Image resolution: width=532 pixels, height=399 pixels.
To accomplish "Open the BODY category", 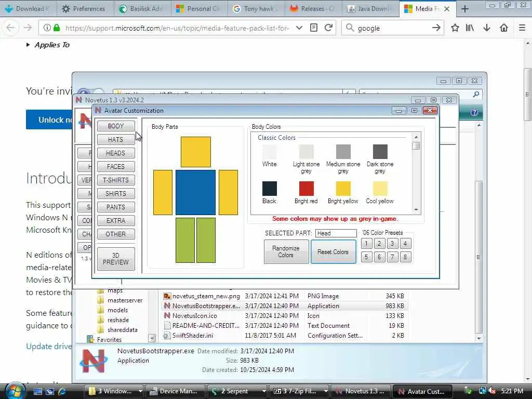I will click(116, 126).
